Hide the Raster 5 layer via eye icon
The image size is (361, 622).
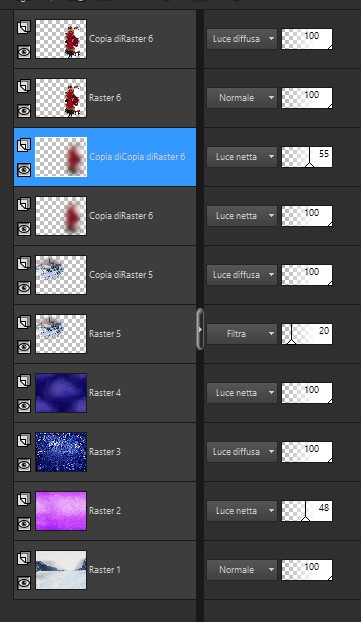(24, 346)
